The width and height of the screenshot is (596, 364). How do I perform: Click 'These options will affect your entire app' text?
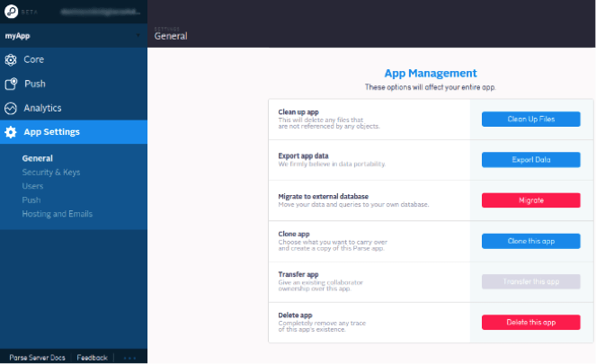tap(431, 87)
